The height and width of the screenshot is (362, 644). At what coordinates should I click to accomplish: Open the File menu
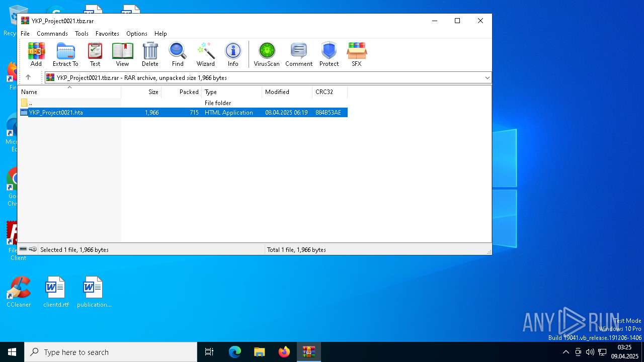(25, 34)
